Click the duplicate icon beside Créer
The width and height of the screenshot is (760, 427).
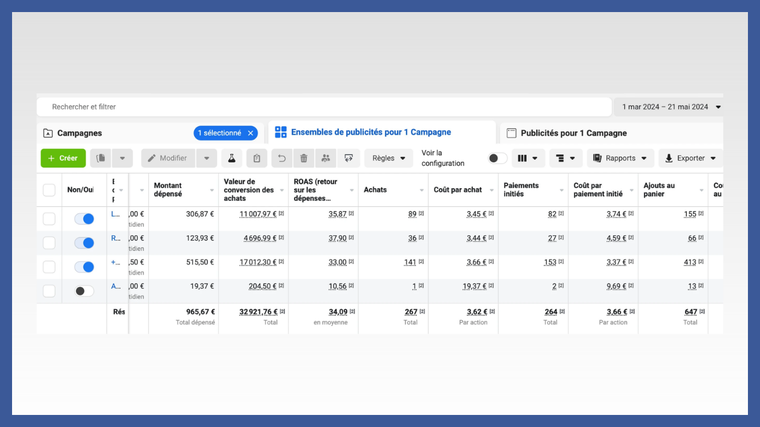coord(101,158)
